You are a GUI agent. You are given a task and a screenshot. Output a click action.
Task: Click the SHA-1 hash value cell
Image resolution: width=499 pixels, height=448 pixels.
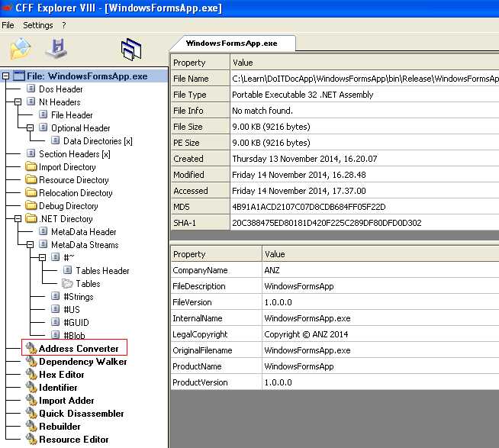(365, 223)
